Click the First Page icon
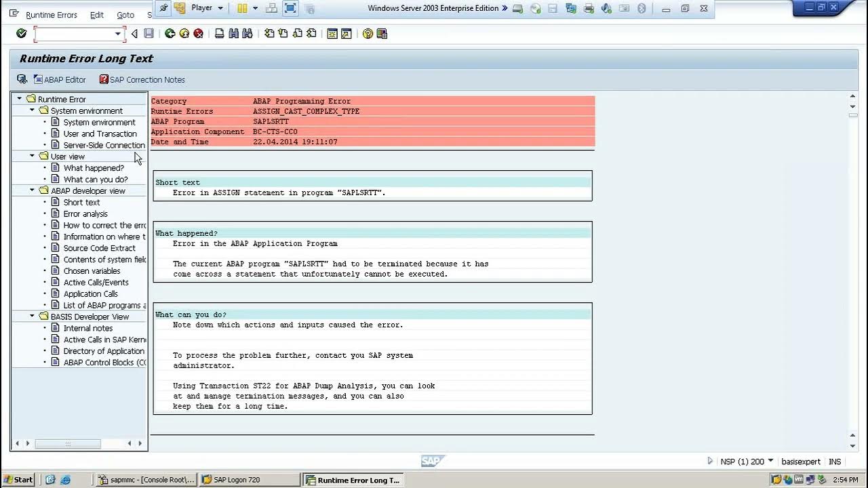Image resolution: width=868 pixels, height=488 pixels. coord(269,33)
